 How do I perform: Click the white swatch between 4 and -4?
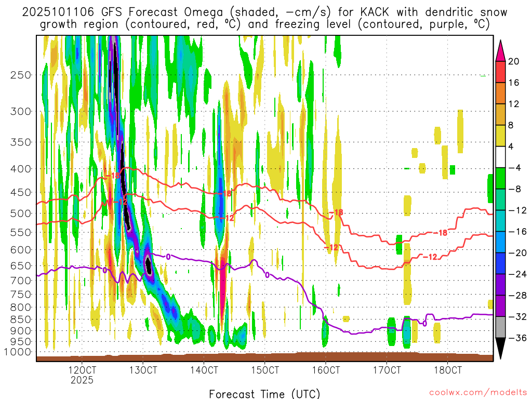pyautogui.click(x=500, y=157)
